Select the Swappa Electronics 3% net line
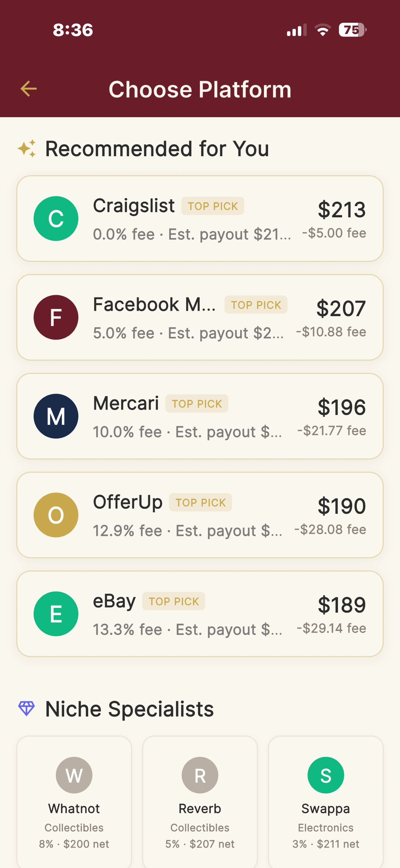400x868 pixels. 326,844
